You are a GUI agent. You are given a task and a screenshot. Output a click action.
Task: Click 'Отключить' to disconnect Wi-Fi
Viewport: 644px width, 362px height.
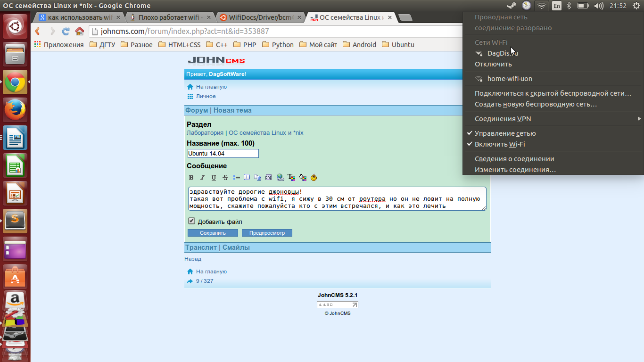click(x=553, y=64)
